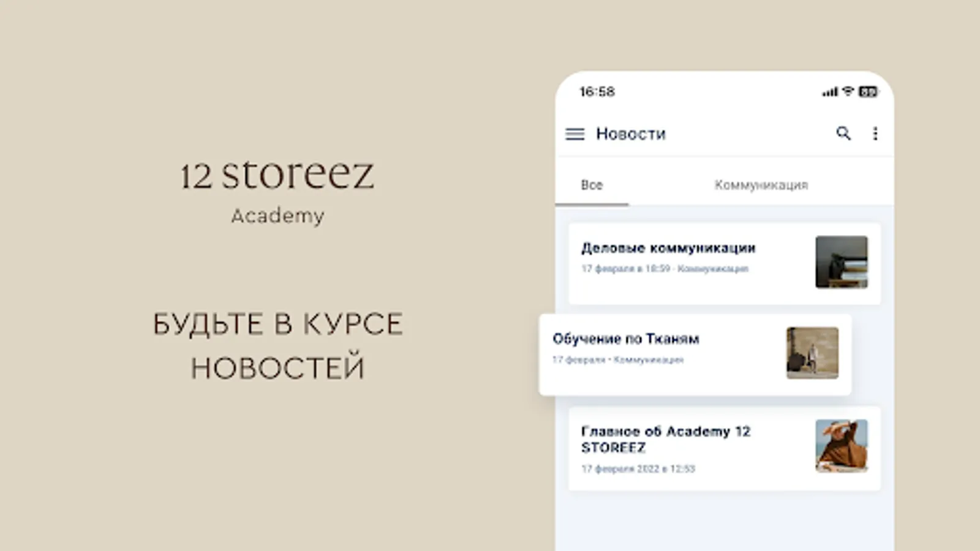
Task: Click the Academy subtitle under the logo
Action: [277, 216]
